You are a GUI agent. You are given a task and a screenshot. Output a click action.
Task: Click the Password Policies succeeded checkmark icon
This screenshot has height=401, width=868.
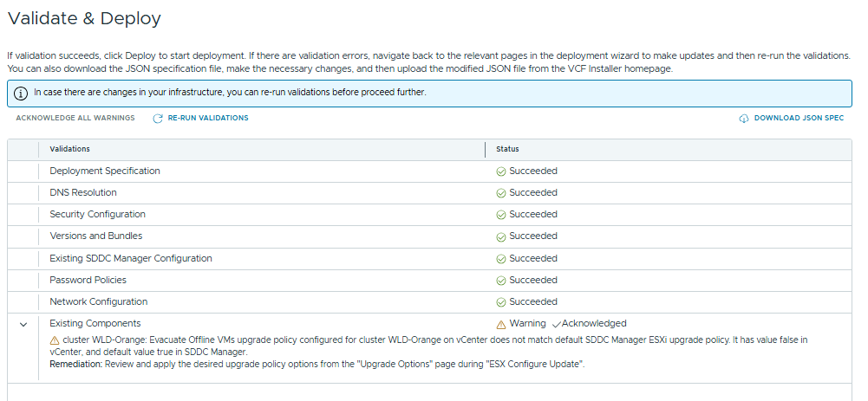click(500, 281)
